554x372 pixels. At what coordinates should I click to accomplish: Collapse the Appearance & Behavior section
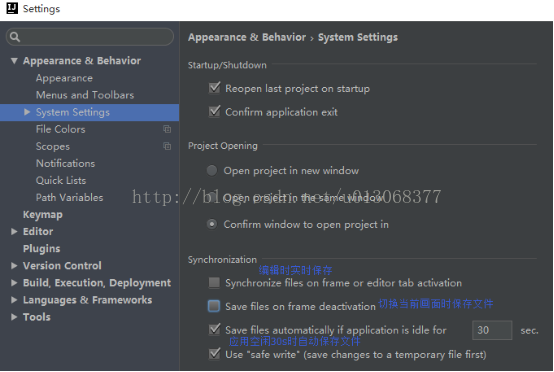[x=14, y=61]
